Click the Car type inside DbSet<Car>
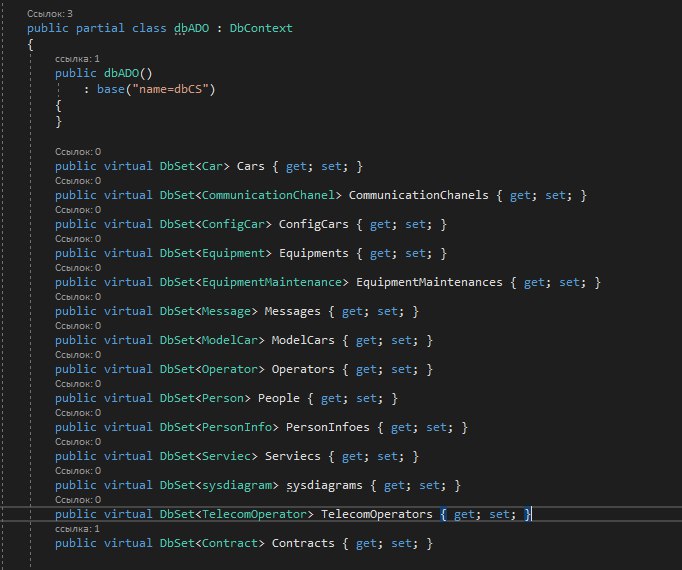Image resolution: width=682 pixels, height=570 pixels. (x=212, y=166)
